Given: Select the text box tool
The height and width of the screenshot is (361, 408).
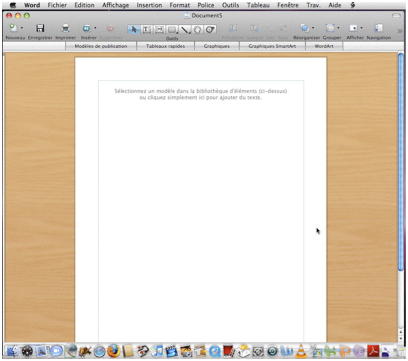Looking at the screenshot, I should click(146, 30).
